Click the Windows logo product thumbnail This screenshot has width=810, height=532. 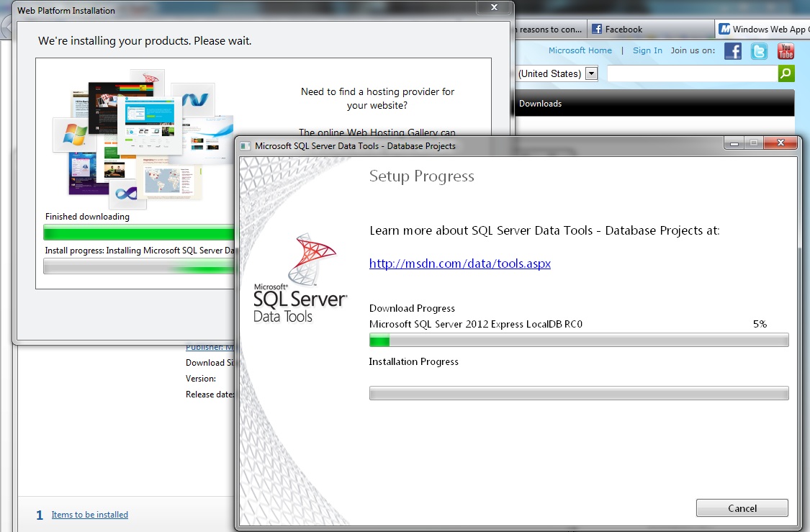pyautogui.click(x=74, y=135)
